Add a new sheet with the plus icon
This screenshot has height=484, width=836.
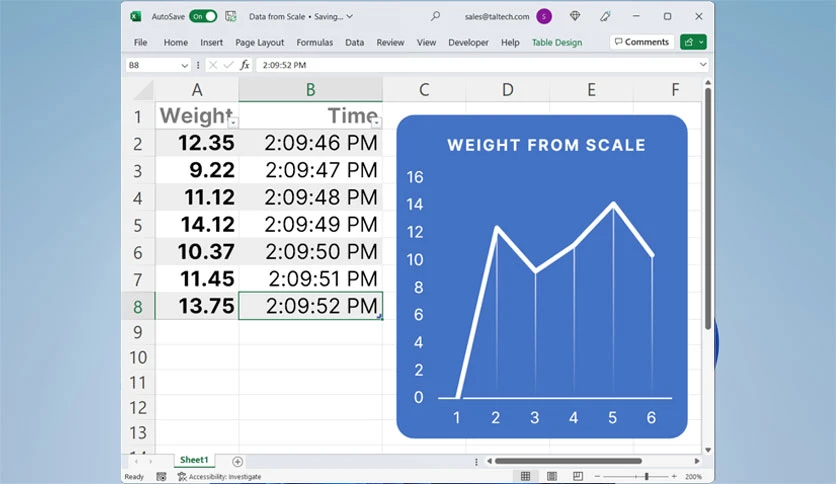pos(238,462)
